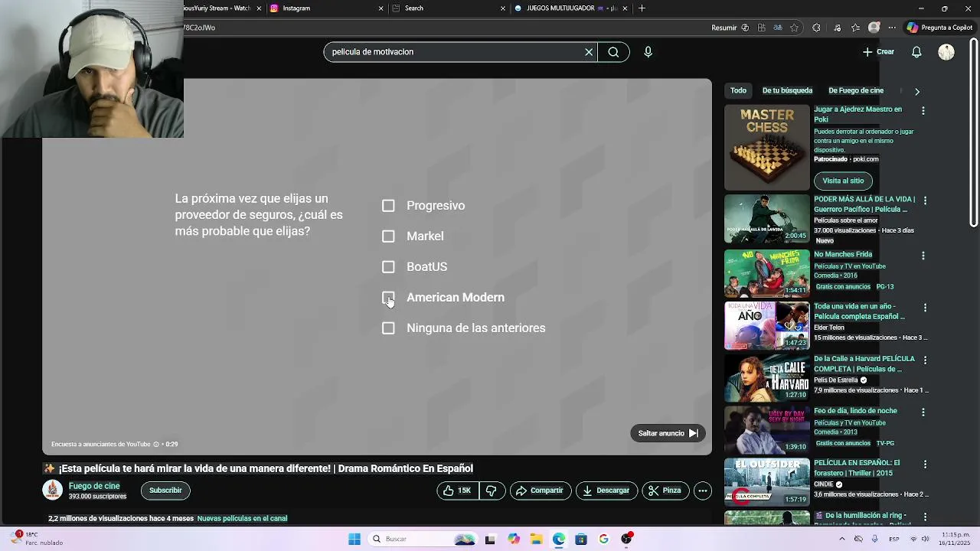Select the De tu búsqueda filter chip

tap(787, 90)
